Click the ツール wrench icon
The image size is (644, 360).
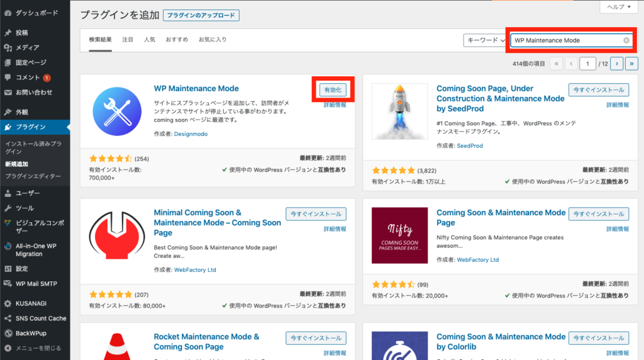[x=8, y=208]
